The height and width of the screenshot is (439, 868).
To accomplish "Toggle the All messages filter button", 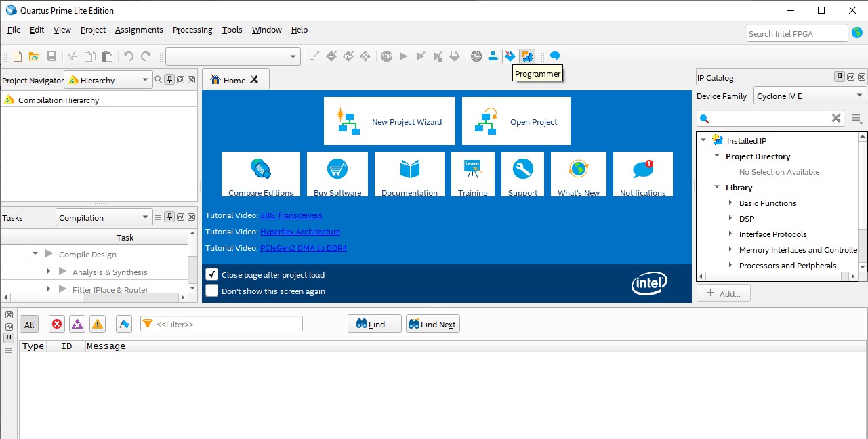I will click(29, 325).
